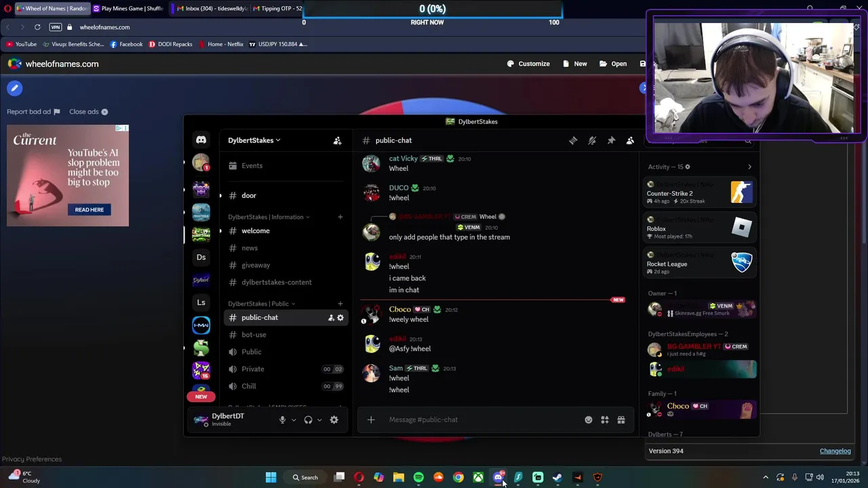Expand Activity panel arrow in member list
868x488 pixels.
pyautogui.click(x=749, y=167)
